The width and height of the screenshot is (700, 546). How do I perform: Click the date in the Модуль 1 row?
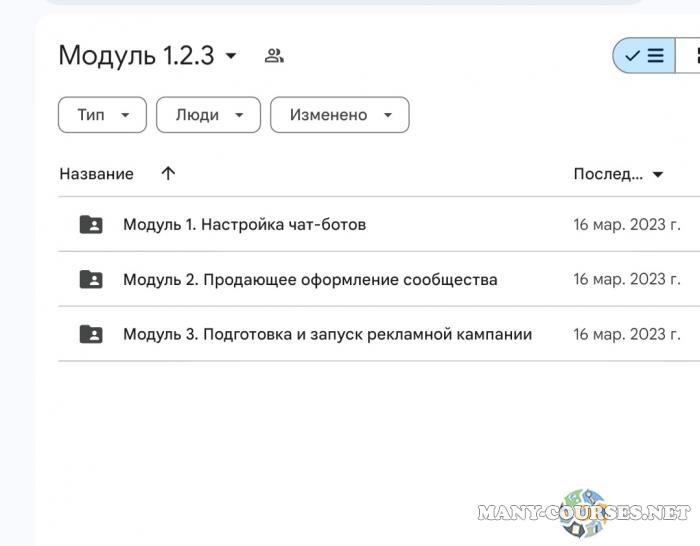pyautogui.click(x=627, y=224)
